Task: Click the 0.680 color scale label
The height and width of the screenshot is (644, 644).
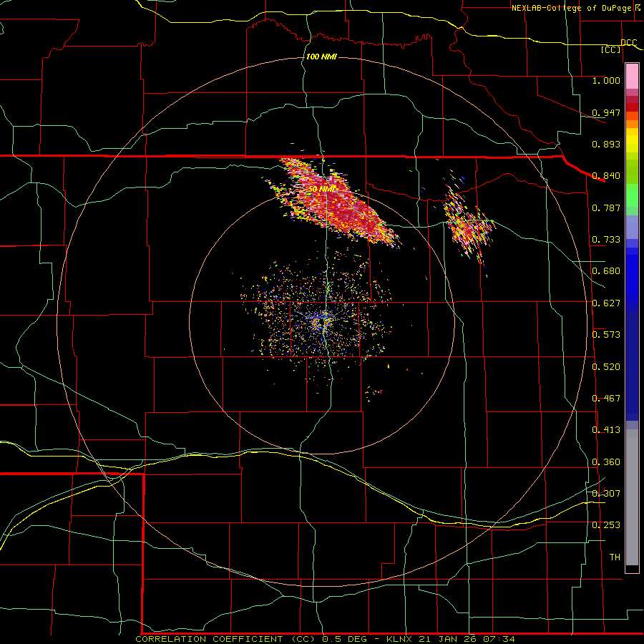Action: pos(606,271)
